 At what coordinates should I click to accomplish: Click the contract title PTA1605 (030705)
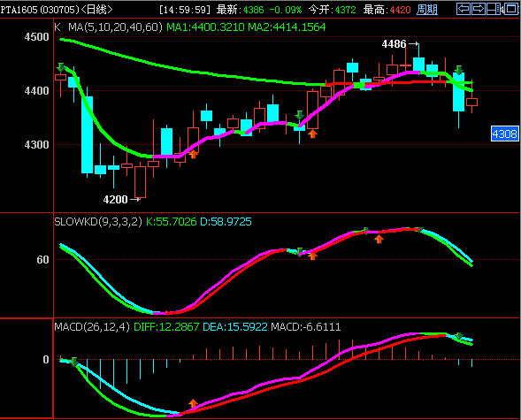[x=40, y=10]
